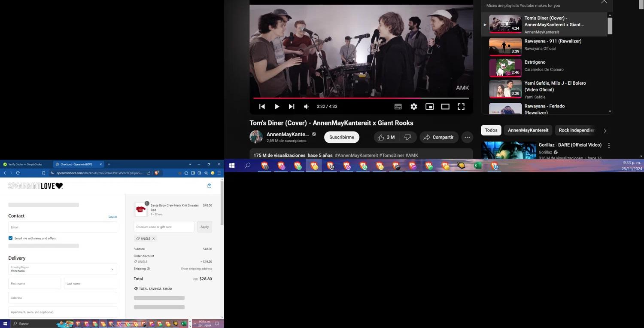
Task: Switch to miniplayer mode
Action: pos(429,107)
